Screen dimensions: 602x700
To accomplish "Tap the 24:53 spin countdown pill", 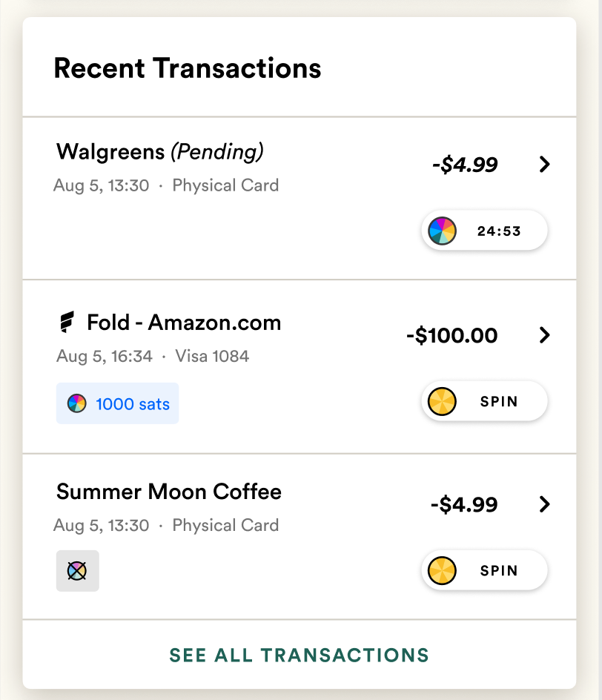I will [485, 231].
